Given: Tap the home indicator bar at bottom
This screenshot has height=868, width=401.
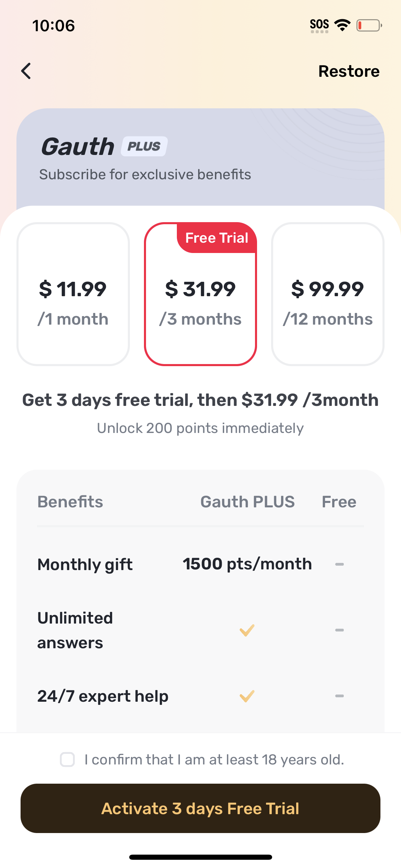Looking at the screenshot, I should click(x=200, y=857).
